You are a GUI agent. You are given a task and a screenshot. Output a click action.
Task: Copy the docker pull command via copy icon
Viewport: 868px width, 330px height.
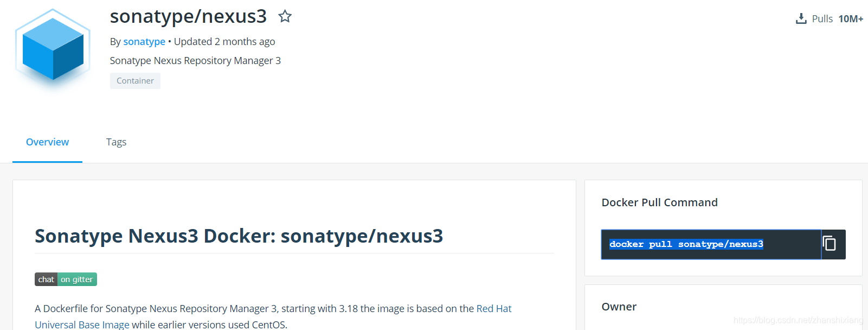(831, 244)
